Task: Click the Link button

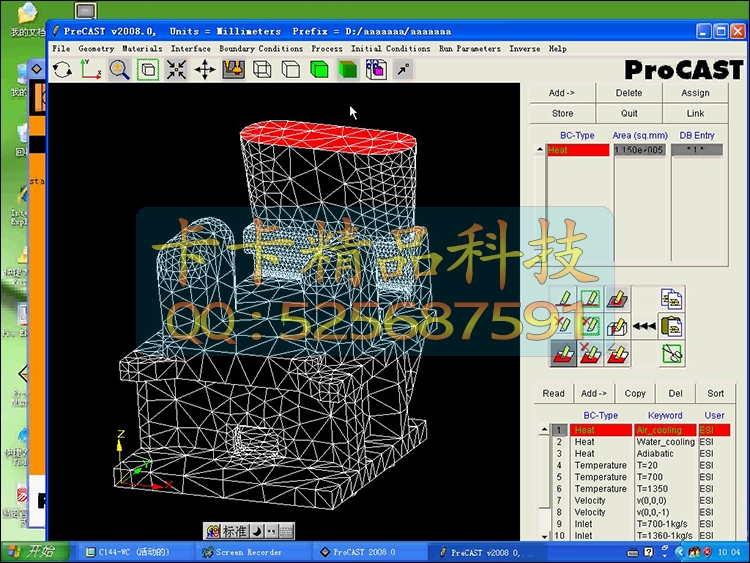Action: (x=695, y=113)
